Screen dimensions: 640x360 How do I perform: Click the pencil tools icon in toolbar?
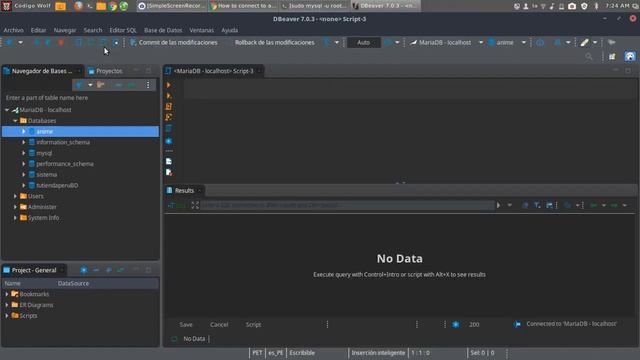pos(584,42)
